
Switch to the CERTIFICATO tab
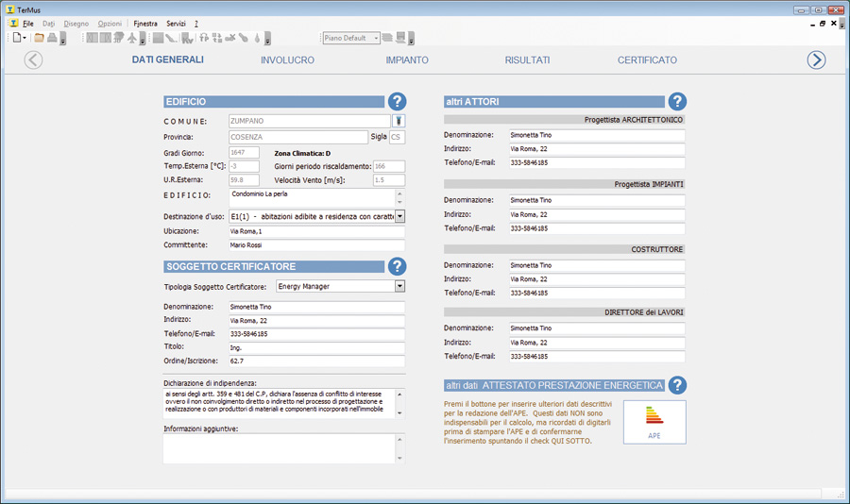click(x=647, y=60)
